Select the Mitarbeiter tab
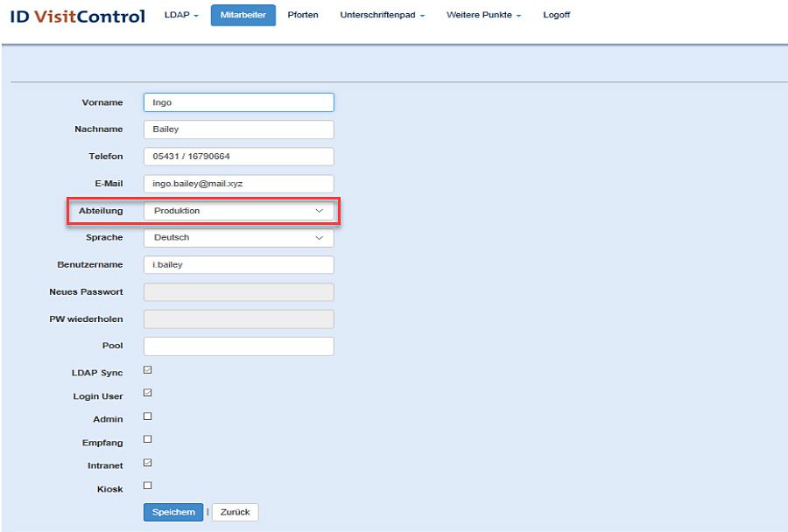Screen dimensions: 788x532 coord(243,16)
